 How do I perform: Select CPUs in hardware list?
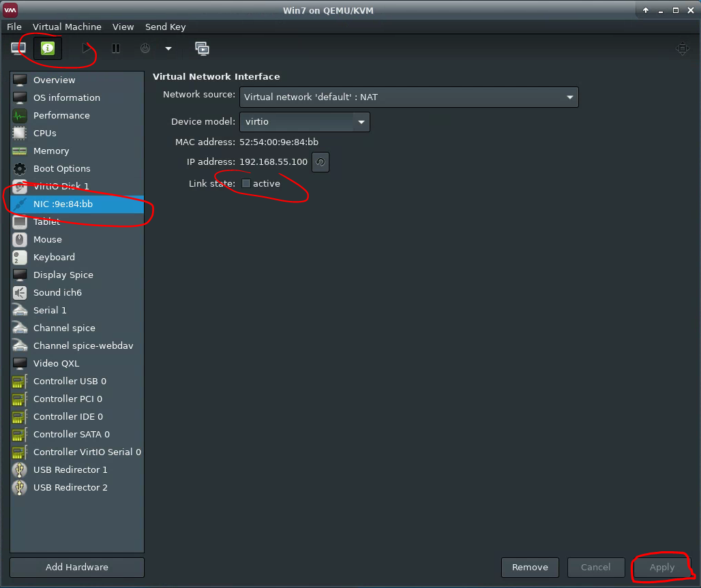(x=77, y=133)
